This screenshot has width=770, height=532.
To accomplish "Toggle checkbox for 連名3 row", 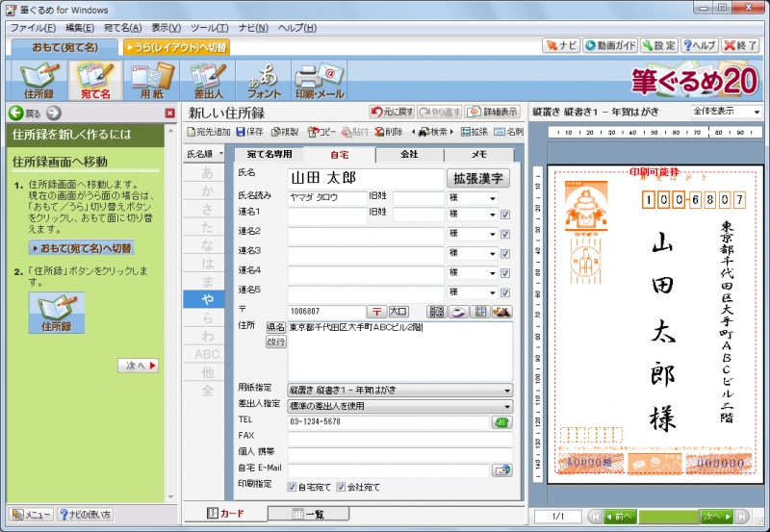I will click(505, 254).
